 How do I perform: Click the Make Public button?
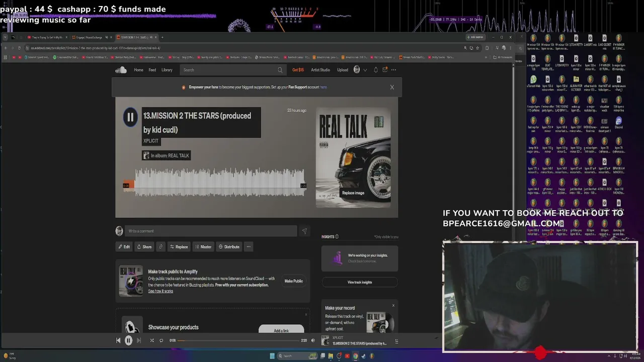294,281
